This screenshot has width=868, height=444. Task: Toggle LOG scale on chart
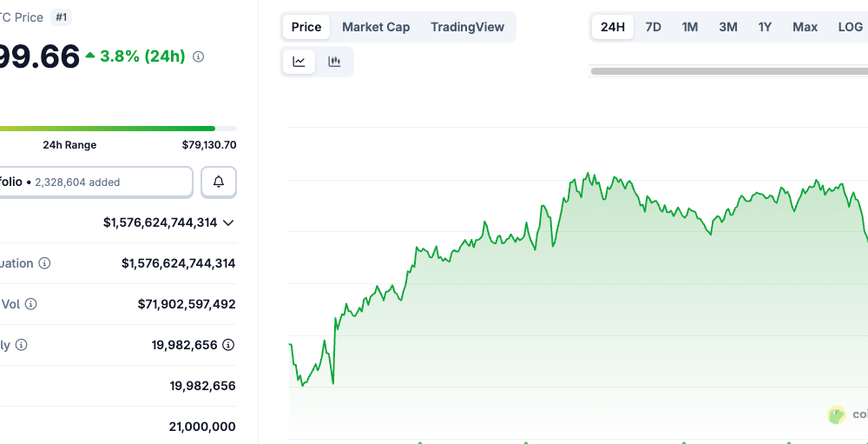[850, 27]
